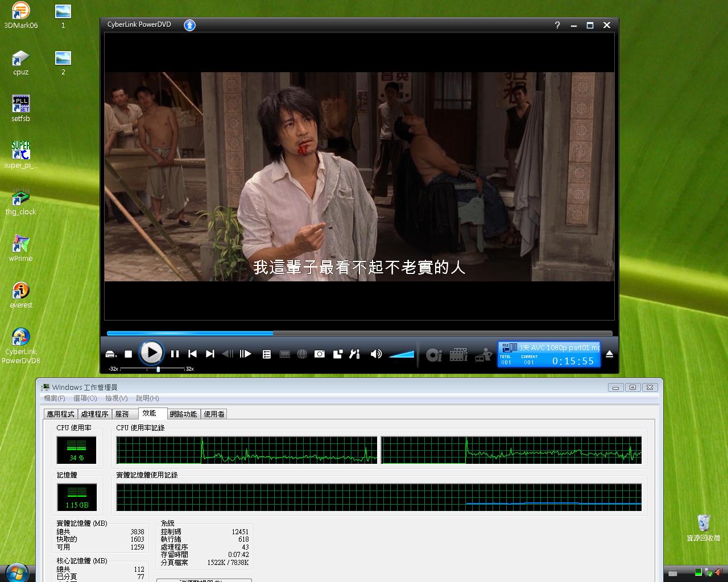The height and width of the screenshot is (582, 728).
Task: Switch to the 網路功能 tab
Action: tap(184, 414)
